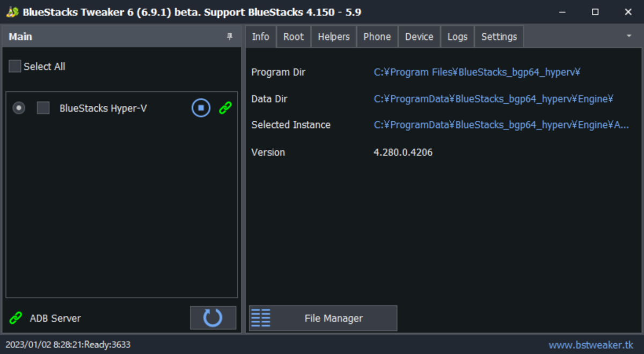This screenshot has height=354, width=644.
Task: Check the BlueStacks Hyper-V checkbox
Action: (43, 108)
